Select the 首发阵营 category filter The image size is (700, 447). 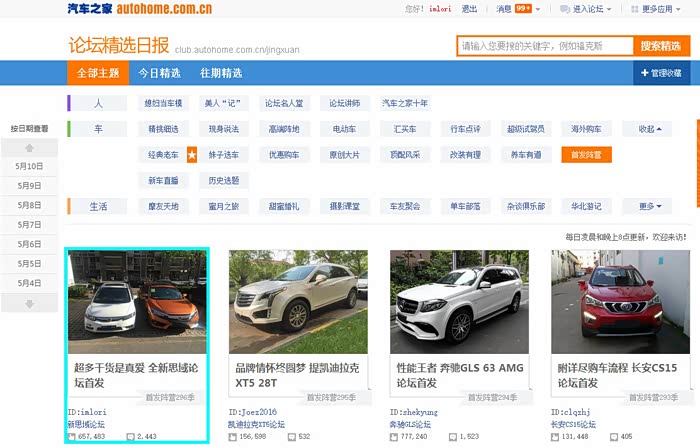[586, 155]
